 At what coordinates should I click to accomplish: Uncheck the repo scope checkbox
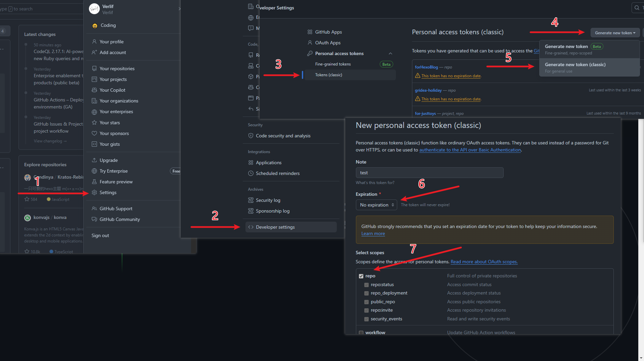coord(361,276)
